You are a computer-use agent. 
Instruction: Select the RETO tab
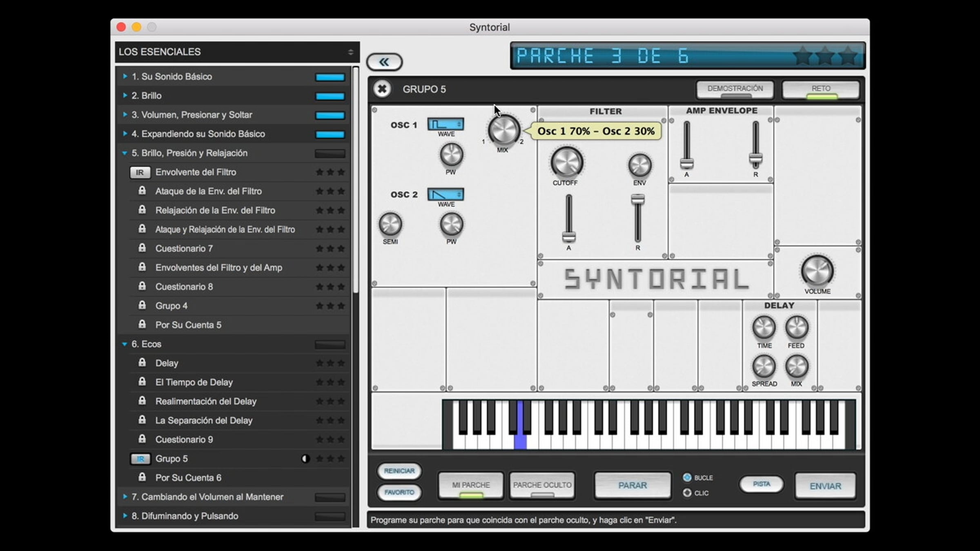821,89
